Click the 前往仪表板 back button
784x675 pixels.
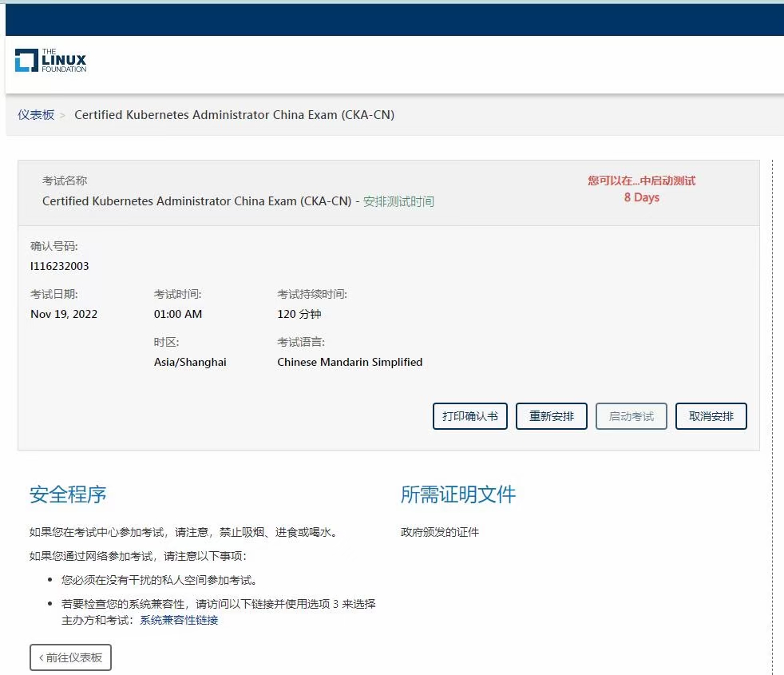click(70, 657)
